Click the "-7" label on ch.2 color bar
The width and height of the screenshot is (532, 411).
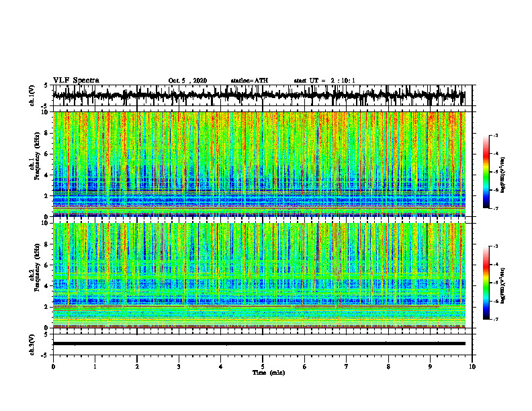pos(496,320)
